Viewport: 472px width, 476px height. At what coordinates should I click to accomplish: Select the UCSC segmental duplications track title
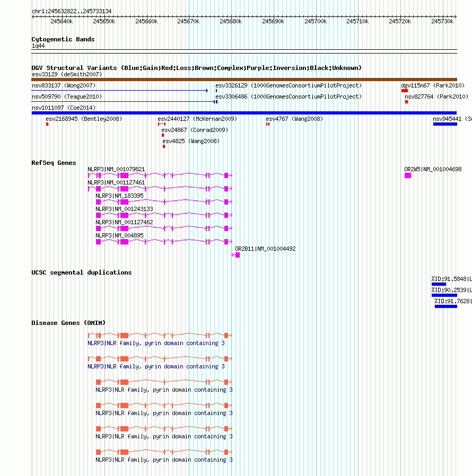82,272
